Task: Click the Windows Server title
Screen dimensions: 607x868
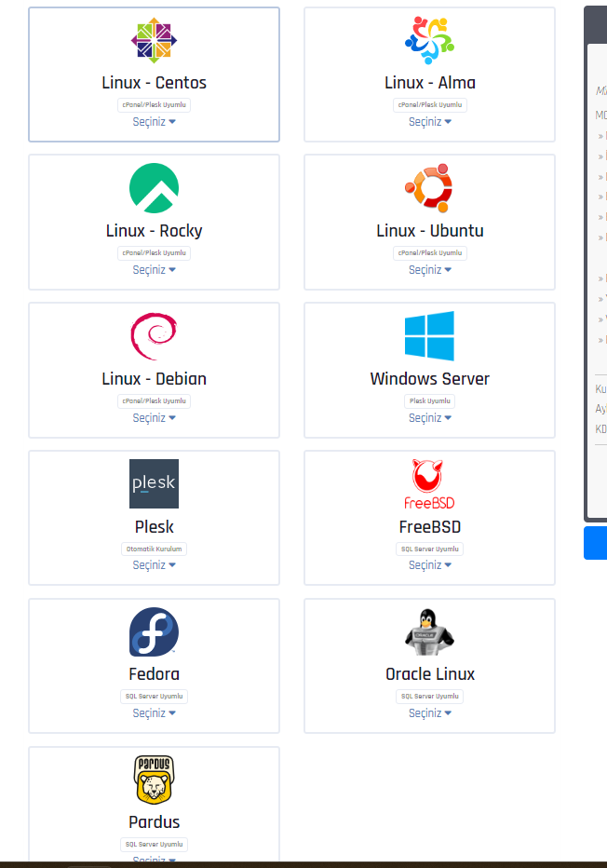Action: [430, 379]
